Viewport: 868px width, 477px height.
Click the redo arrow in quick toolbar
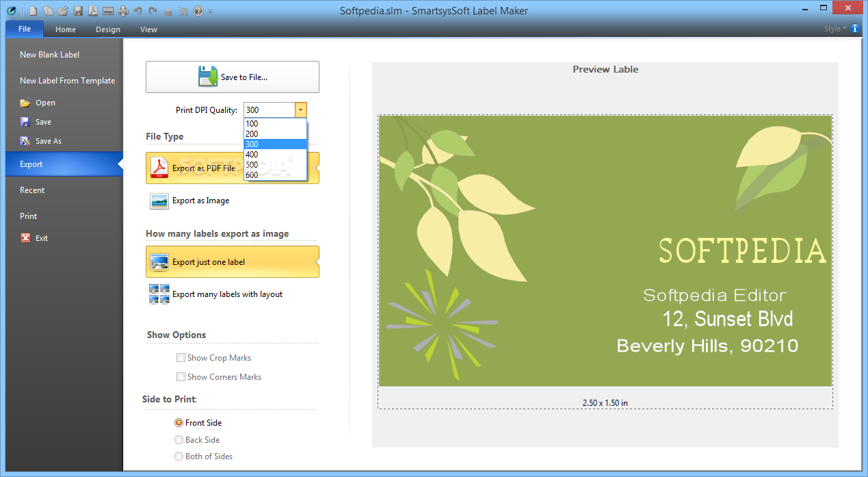[153, 11]
